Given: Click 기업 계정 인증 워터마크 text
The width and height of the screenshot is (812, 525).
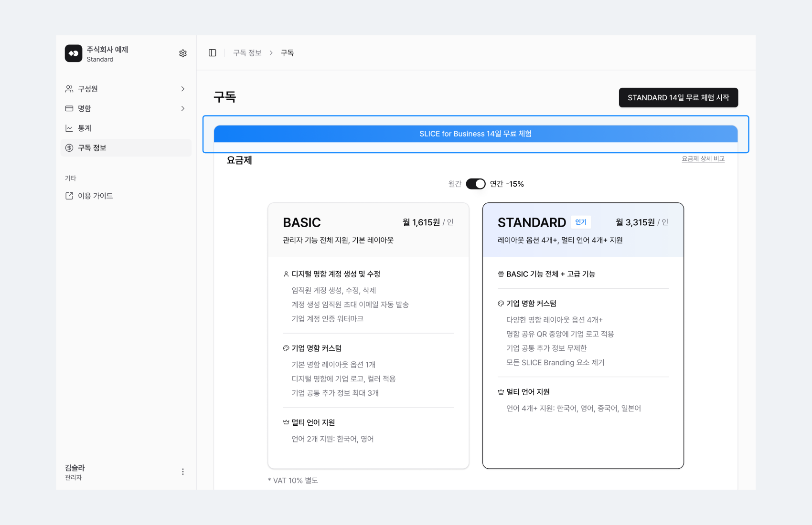Looking at the screenshot, I should click(328, 319).
